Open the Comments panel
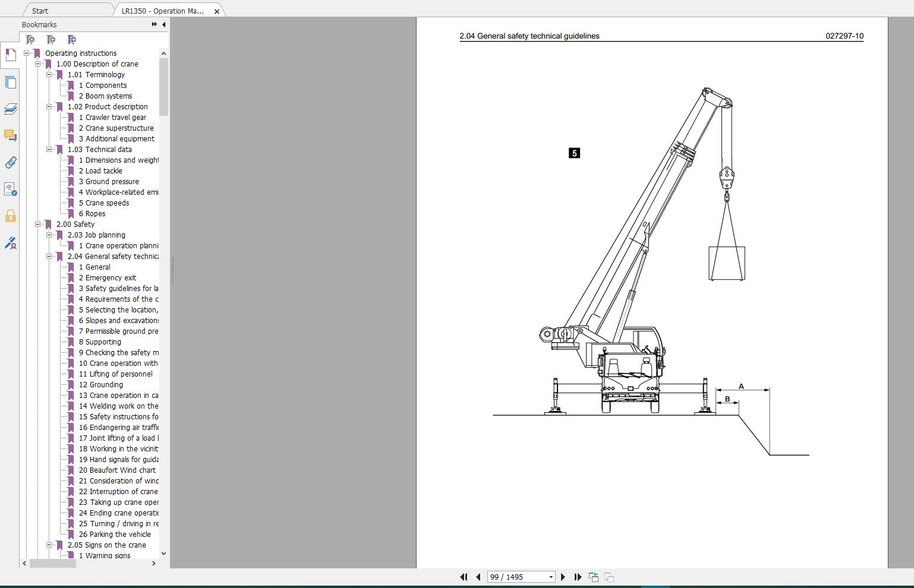The width and height of the screenshot is (914, 588). pyautogui.click(x=10, y=136)
